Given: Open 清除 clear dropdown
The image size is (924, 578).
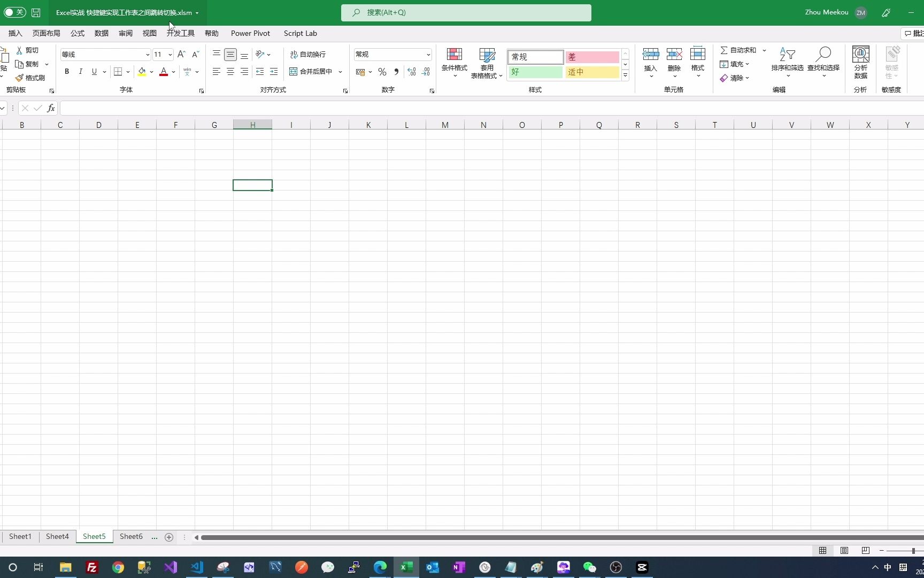Looking at the screenshot, I should coord(735,78).
